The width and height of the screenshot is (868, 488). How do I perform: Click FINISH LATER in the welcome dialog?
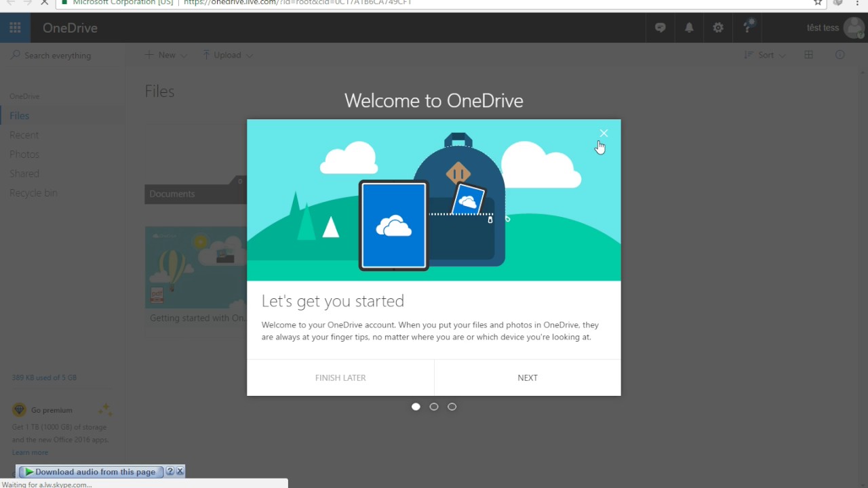tap(340, 378)
